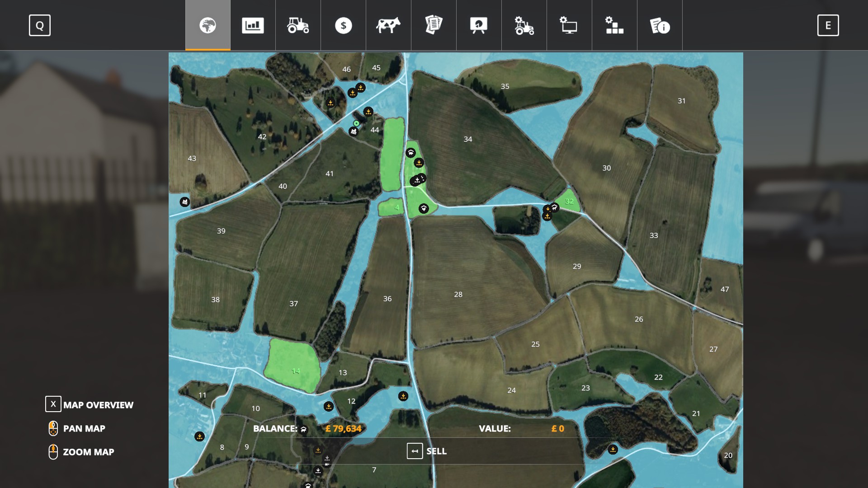Screen dimensions: 868x488
Task: Open the display settings monitor tab
Action: pyautogui.click(x=569, y=25)
